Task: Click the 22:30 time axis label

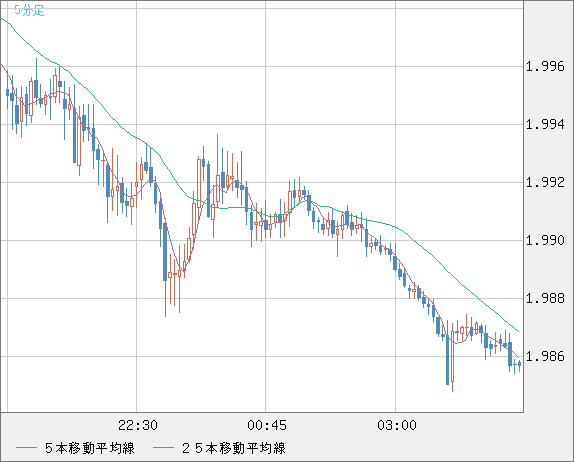Action: point(138,425)
